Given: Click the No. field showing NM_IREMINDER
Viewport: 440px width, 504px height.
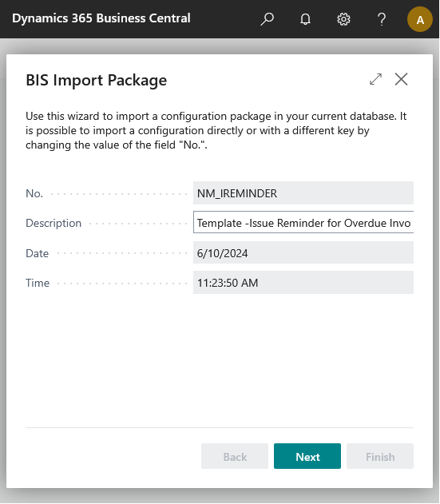Looking at the screenshot, I should click(303, 192).
